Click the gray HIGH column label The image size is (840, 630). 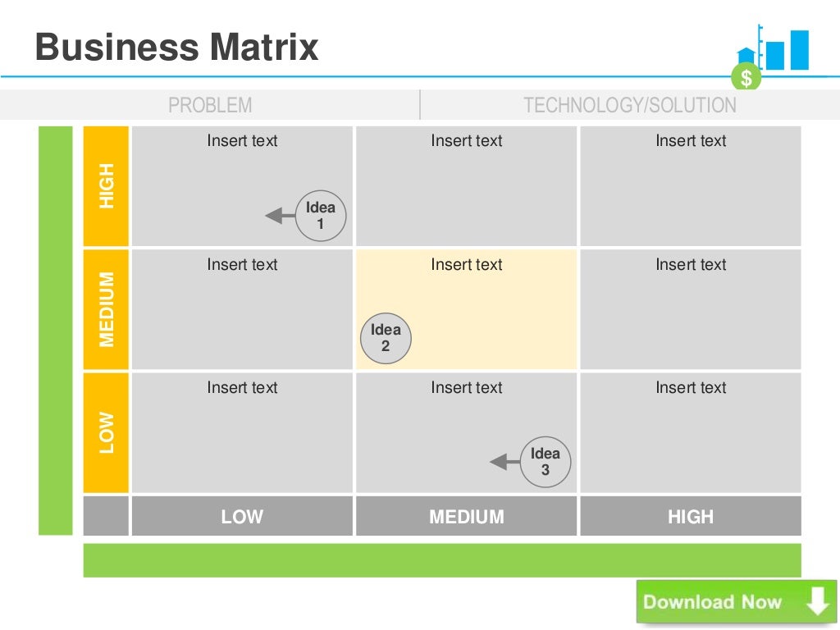[691, 516]
